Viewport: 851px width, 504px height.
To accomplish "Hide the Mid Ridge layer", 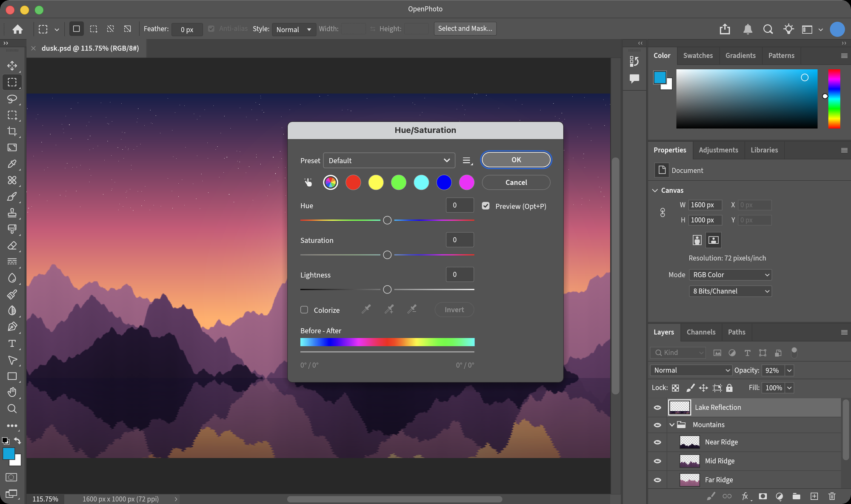I will tap(657, 461).
